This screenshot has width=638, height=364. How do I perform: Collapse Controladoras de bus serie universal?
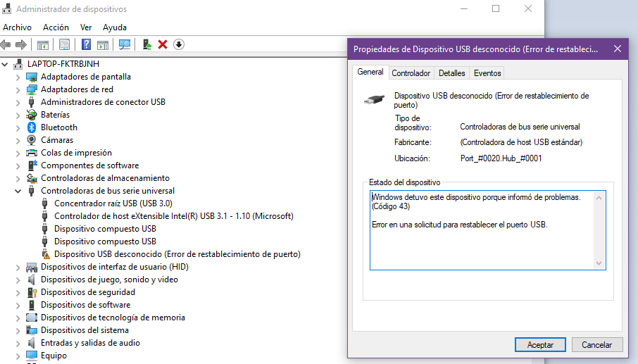click(18, 191)
